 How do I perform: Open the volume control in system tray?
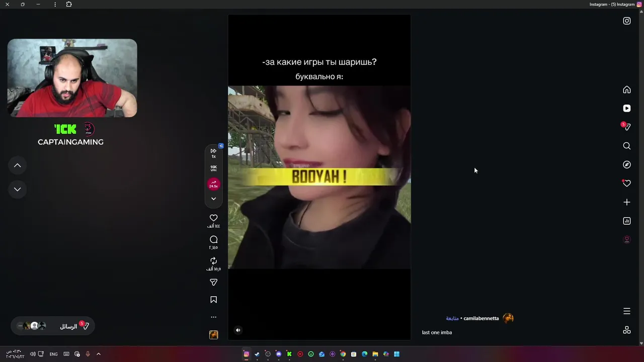[32, 354]
